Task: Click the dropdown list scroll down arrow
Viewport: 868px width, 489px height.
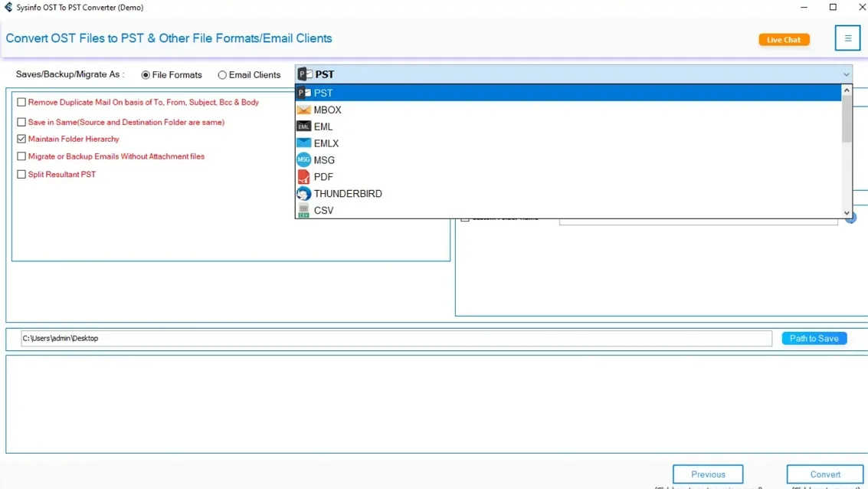Action: pyautogui.click(x=847, y=212)
